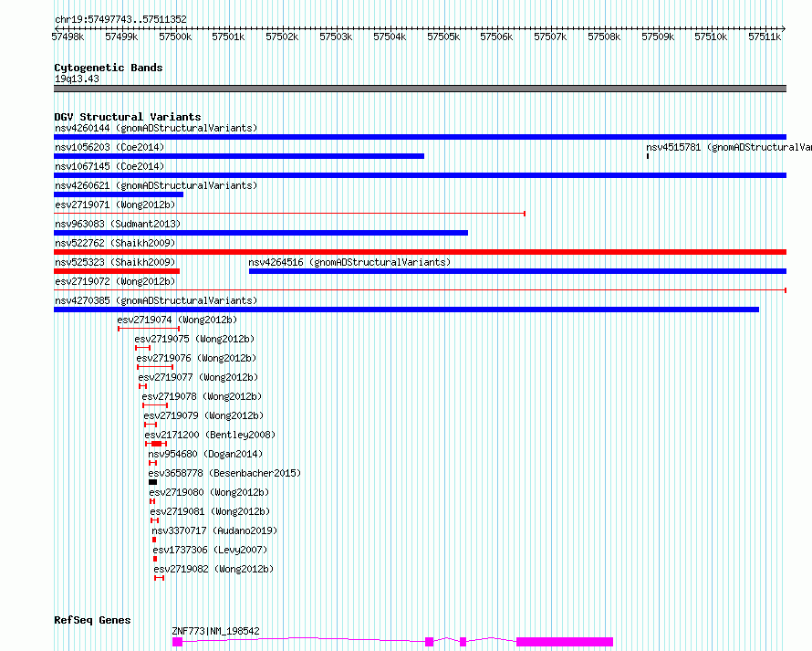Open nsv963083 (Sudmant2013) variant
Viewport: 812px width, 651px height.
tap(118, 224)
